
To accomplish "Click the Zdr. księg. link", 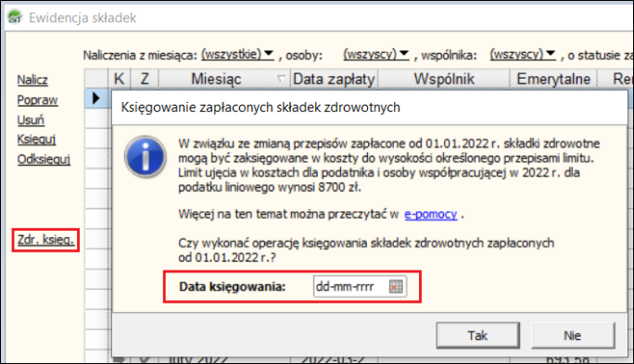I will pyautogui.click(x=45, y=240).
